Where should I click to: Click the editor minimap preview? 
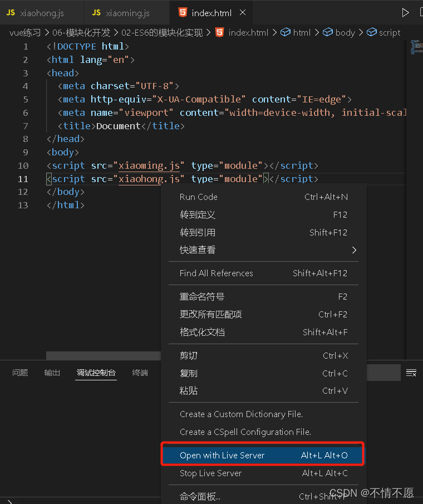pos(417,47)
